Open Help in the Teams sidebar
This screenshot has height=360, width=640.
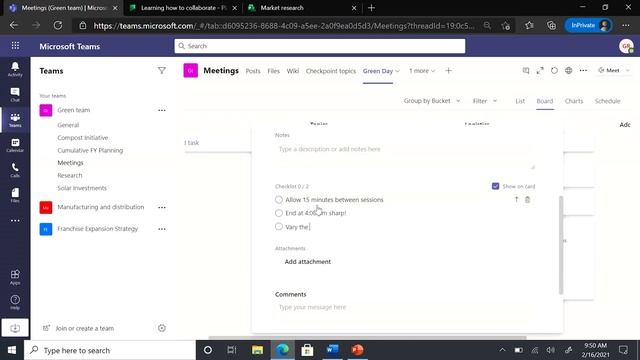tap(15, 302)
